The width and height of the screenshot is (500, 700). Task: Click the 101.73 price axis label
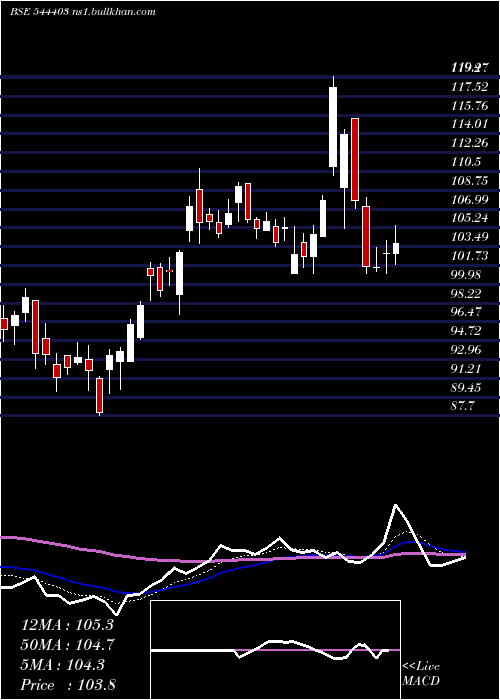[x=469, y=256]
